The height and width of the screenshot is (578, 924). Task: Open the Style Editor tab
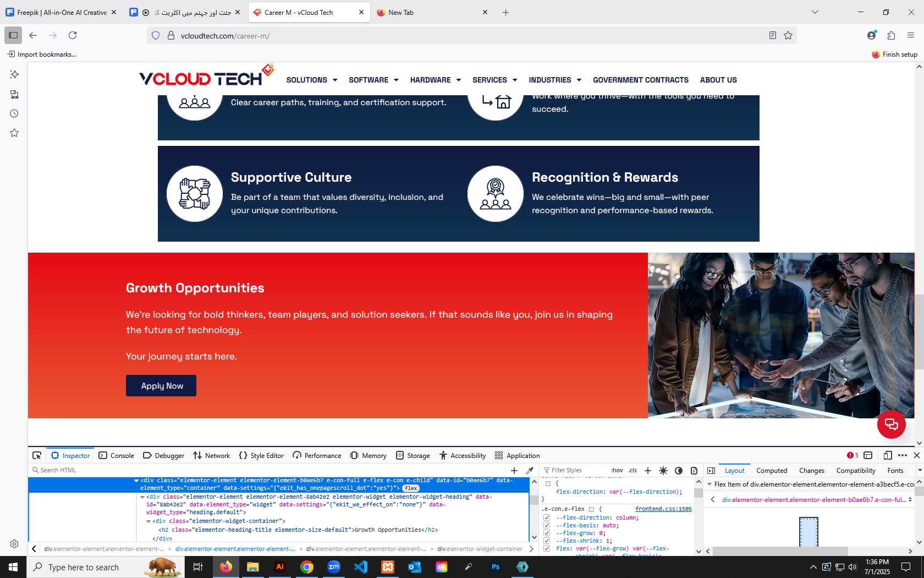(262, 455)
